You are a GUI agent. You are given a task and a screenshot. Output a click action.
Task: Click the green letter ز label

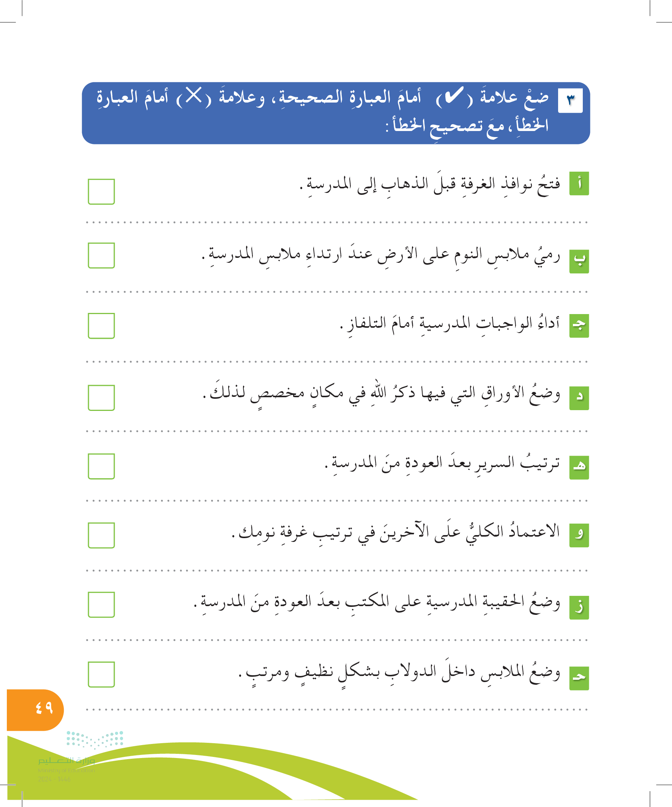click(x=579, y=607)
